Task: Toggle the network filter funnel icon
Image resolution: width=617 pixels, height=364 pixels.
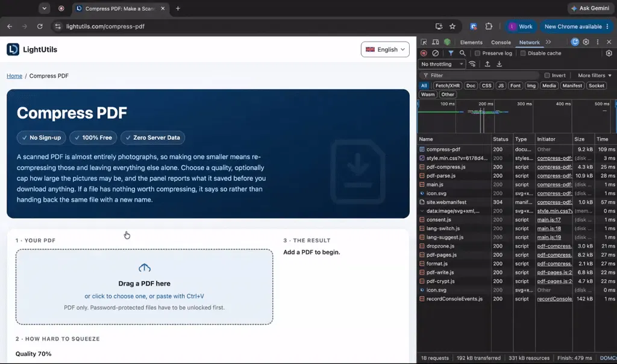Action: tap(451, 53)
